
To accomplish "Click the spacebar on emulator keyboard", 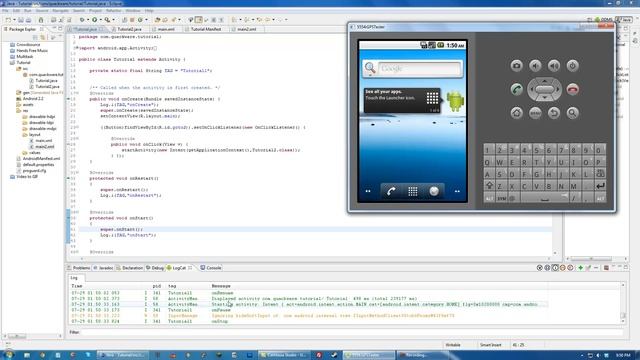I will tap(544, 198).
